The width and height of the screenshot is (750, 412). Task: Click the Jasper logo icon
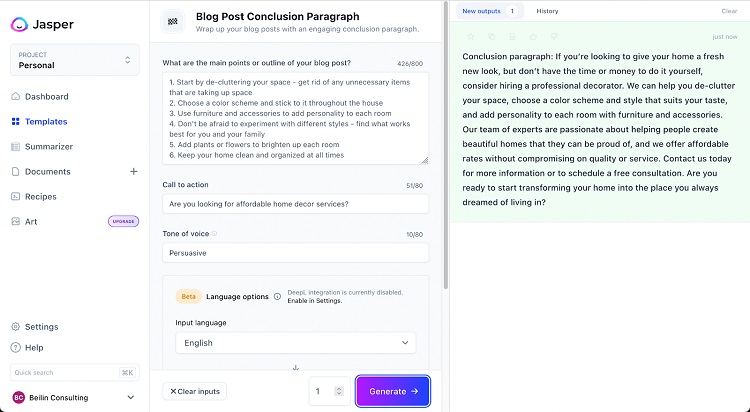tap(19, 24)
